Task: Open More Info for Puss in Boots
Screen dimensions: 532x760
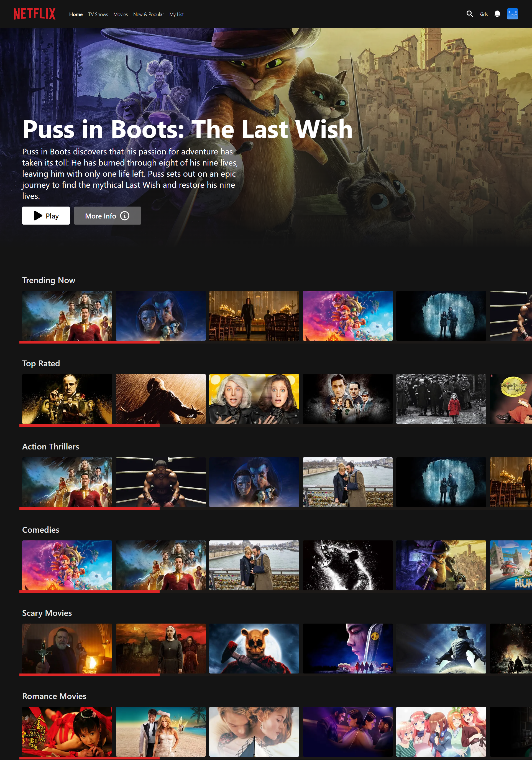Action: tap(108, 215)
